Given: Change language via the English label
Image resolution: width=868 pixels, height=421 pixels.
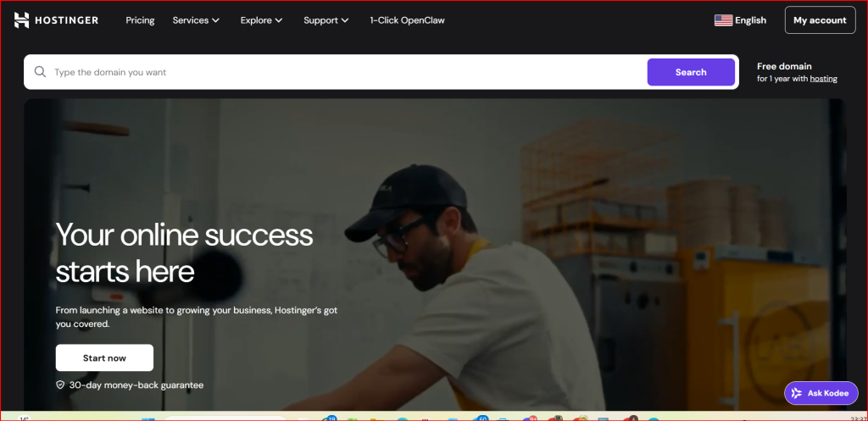Looking at the screenshot, I should tap(751, 20).
